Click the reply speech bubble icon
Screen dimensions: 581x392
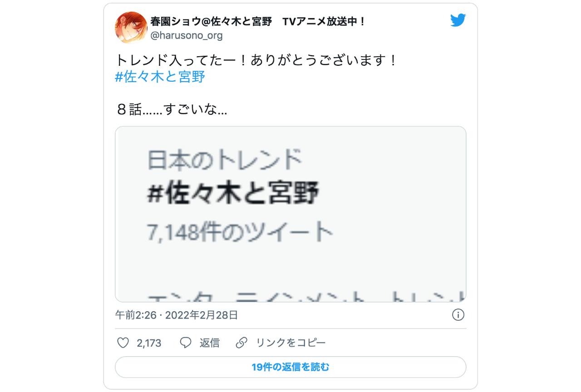click(x=186, y=343)
